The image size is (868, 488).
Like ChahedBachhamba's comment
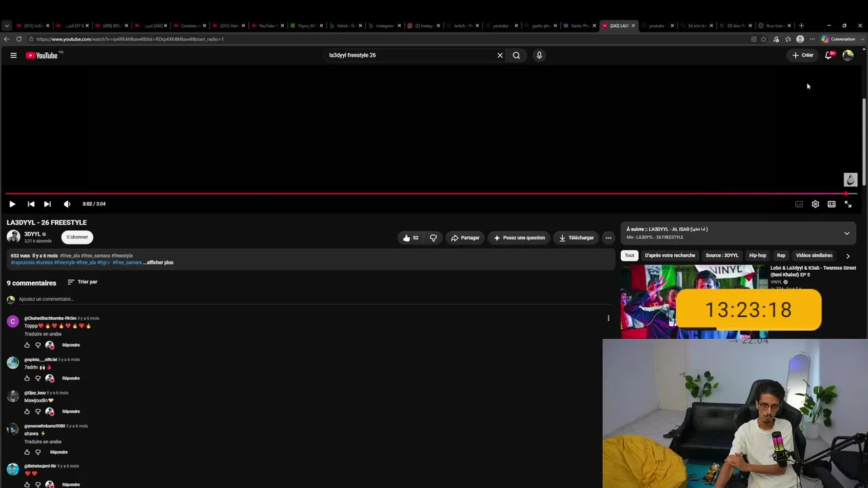[x=27, y=345]
